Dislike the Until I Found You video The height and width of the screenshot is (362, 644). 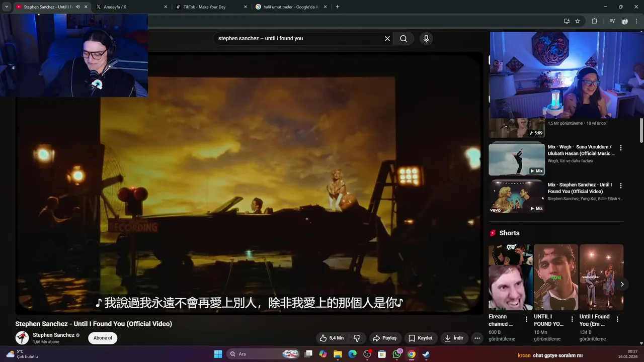point(357,338)
